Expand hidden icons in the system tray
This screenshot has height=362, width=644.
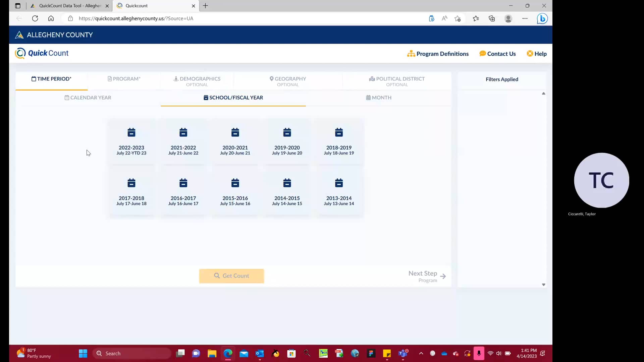point(421,353)
